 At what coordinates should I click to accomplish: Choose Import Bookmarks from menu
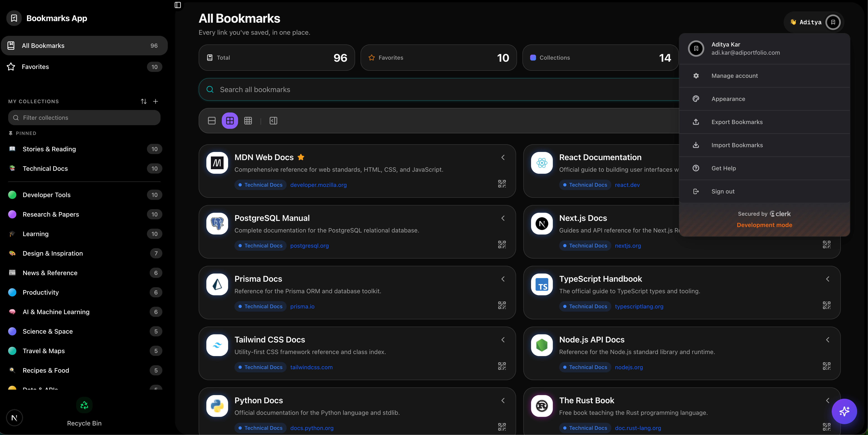[764, 145]
